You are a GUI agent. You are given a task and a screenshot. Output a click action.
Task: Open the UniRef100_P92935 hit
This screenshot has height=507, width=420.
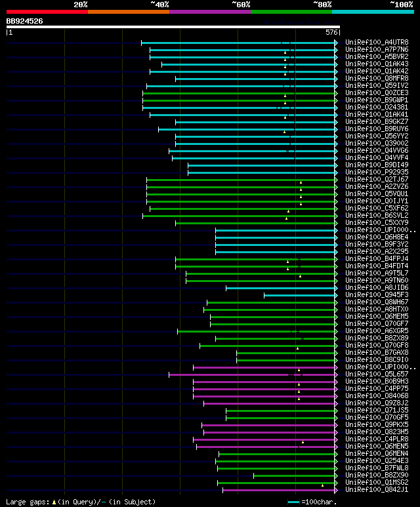point(377,172)
